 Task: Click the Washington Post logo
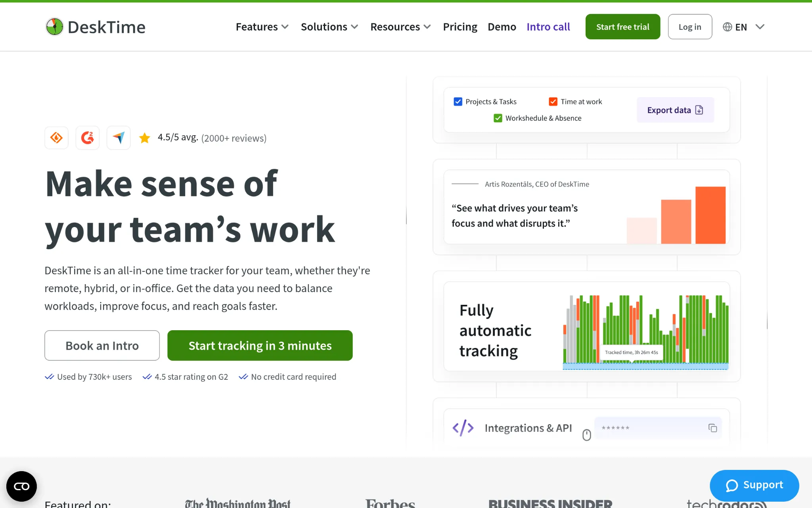pyautogui.click(x=238, y=503)
